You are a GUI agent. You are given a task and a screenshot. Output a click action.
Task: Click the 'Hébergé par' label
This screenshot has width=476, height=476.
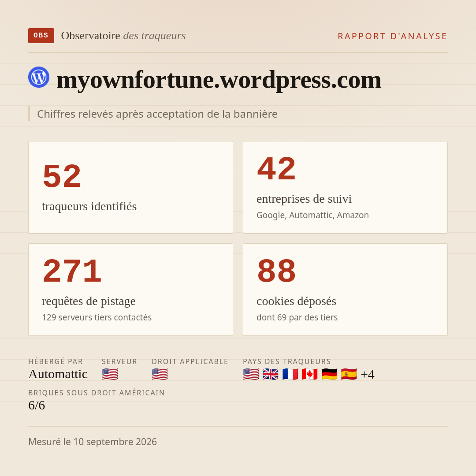click(x=56, y=361)
